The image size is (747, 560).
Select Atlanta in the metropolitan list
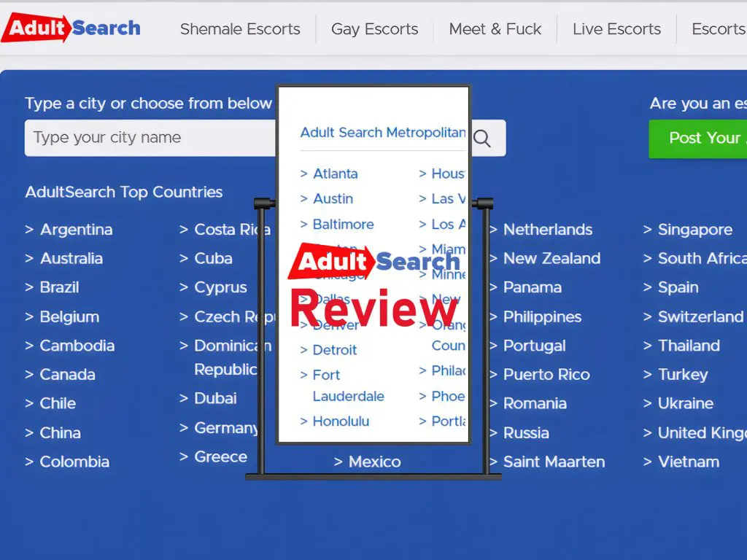click(335, 174)
